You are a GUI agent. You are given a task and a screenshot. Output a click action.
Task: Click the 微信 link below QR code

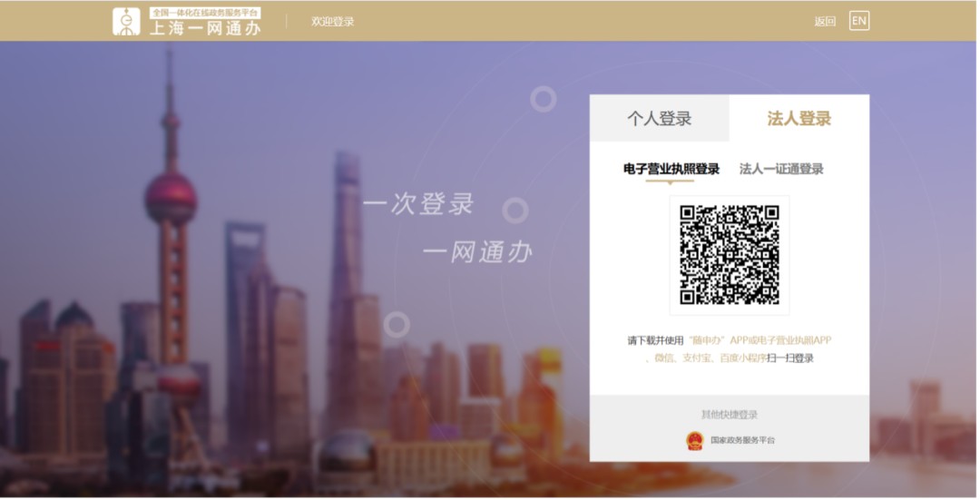pos(664,358)
